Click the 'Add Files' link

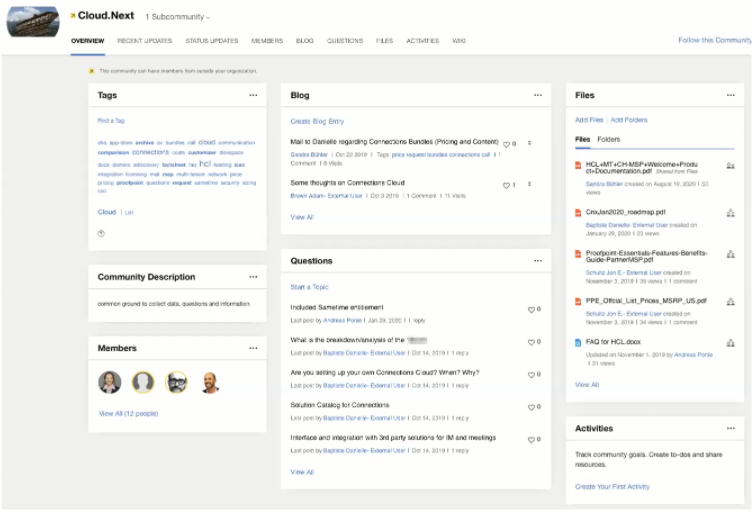click(589, 120)
